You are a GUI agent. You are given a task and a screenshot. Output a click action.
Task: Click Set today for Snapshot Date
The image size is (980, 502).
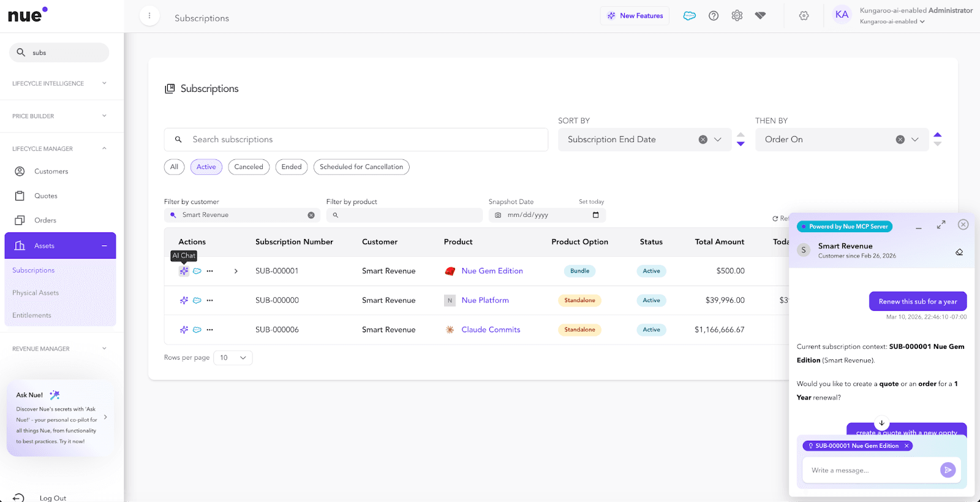coord(591,202)
